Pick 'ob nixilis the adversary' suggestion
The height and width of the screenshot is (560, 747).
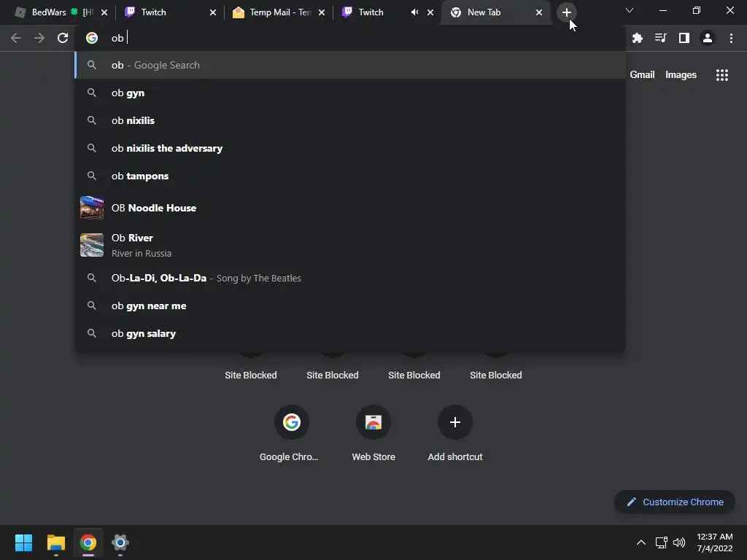click(x=350, y=148)
